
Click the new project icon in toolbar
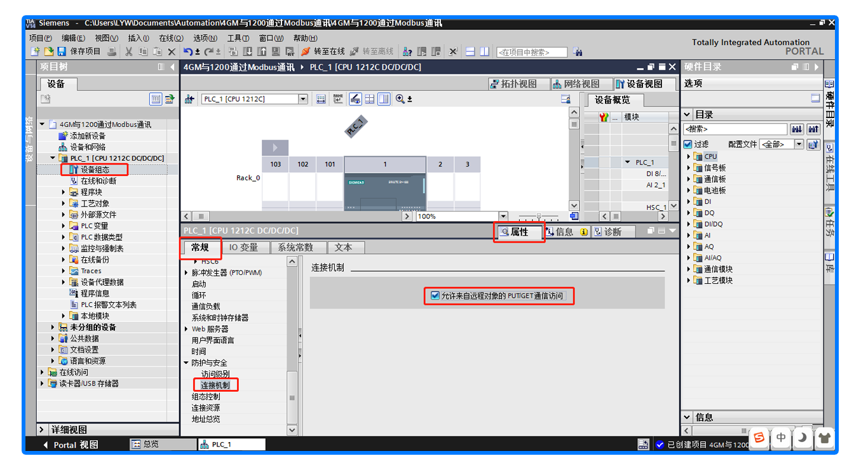tap(36, 51)
